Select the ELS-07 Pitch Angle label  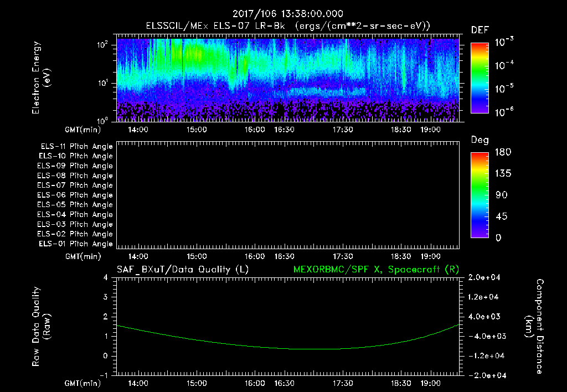click(75, 185)
